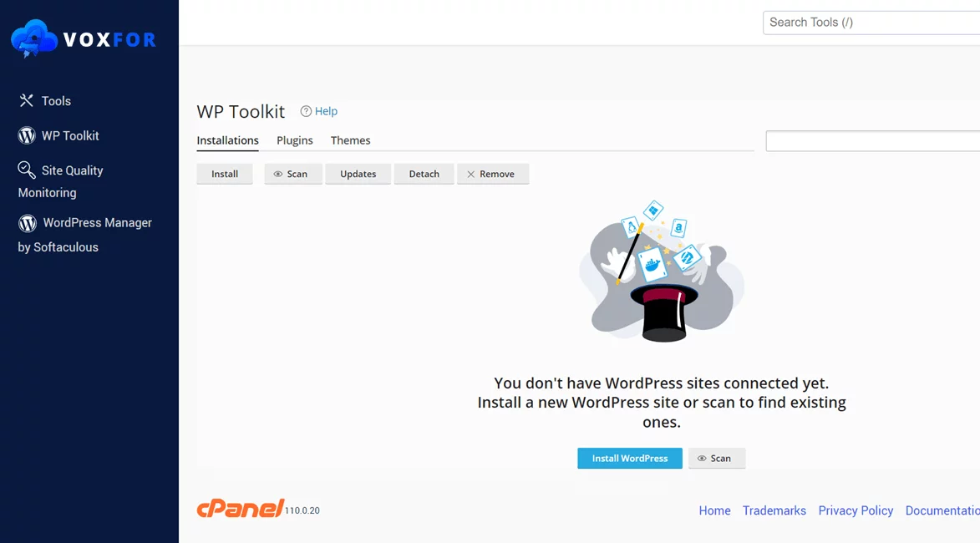Open Site Quality Monitoring sidebar entry
The image size is (980, 543).
click(61, 181)
